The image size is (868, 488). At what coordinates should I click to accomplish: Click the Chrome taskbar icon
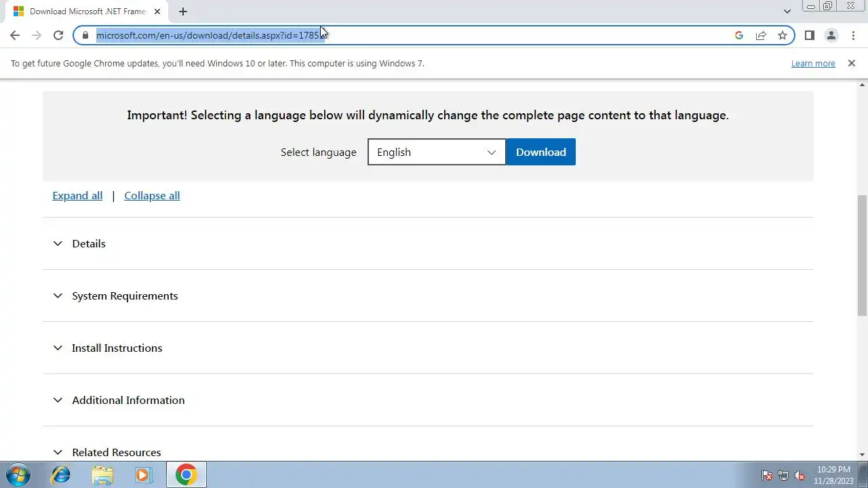click(186, 474)
